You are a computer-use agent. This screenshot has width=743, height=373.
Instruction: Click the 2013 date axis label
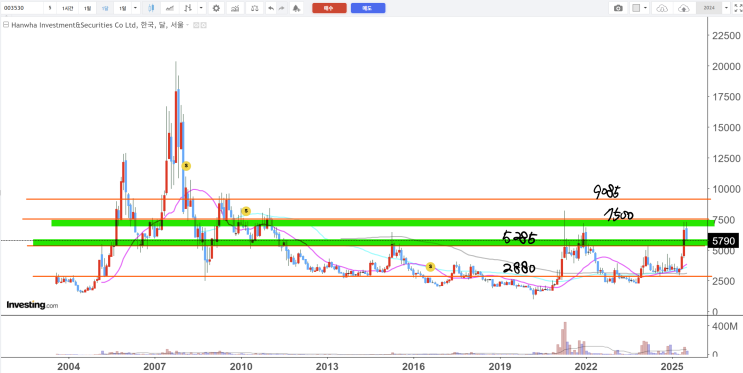tap(326, 366)
